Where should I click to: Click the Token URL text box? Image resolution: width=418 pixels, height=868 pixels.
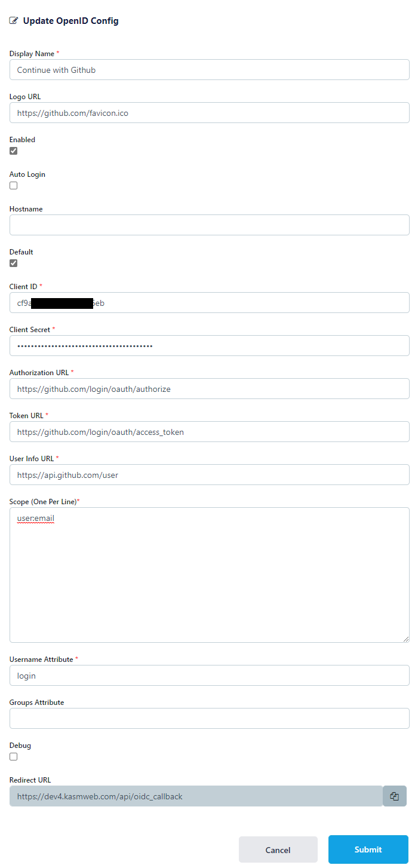209,432
